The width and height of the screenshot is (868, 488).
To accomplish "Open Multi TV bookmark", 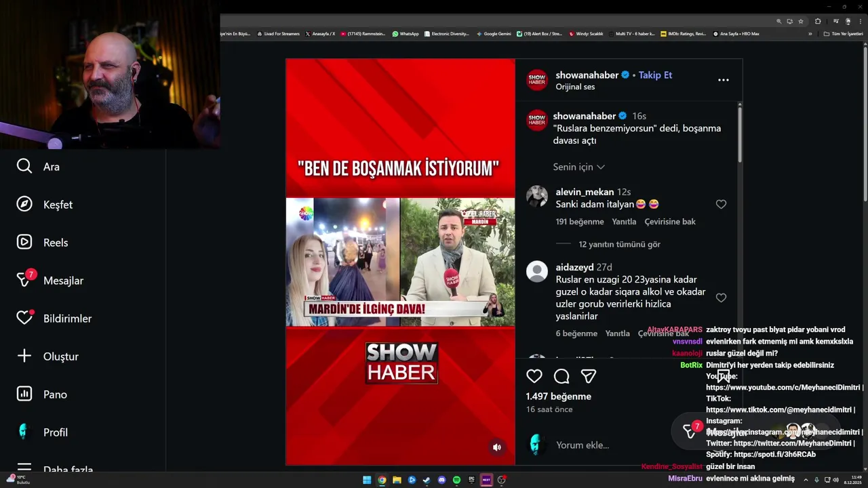I will (631, 34).
